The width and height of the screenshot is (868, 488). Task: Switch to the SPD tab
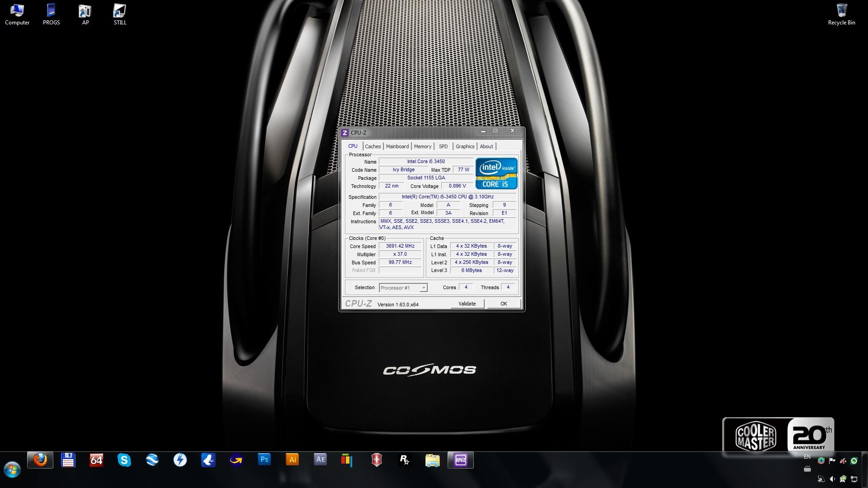tap(443, 146)
